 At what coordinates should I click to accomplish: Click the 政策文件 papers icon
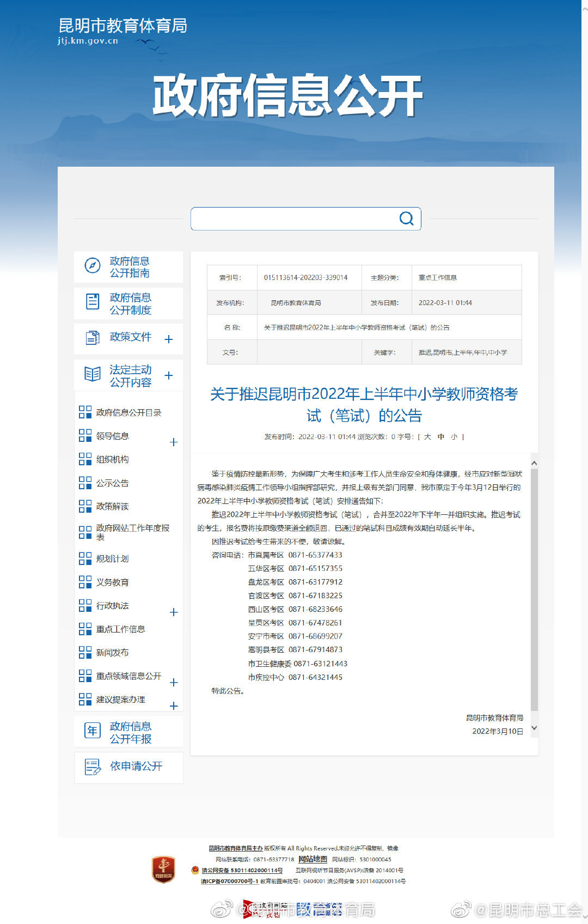93,338
